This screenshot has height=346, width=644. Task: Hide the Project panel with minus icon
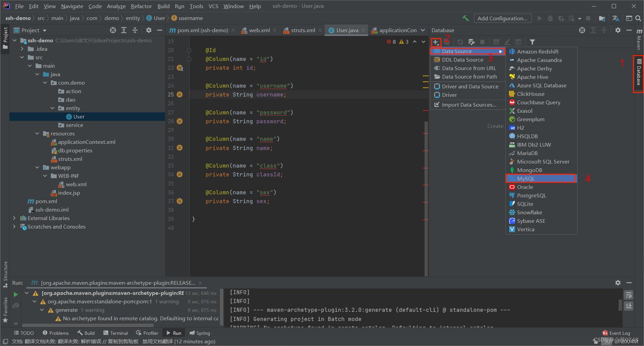[x=160, y=30]
